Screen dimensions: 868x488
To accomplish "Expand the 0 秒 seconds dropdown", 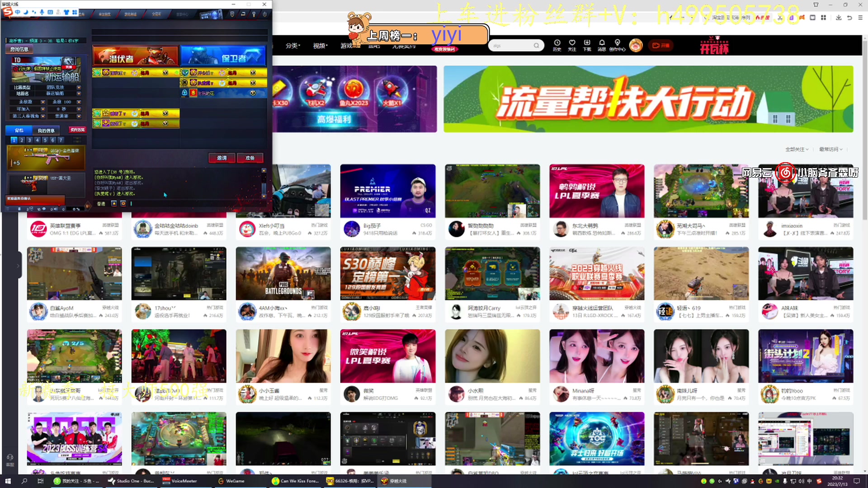I will coord(79,109).
